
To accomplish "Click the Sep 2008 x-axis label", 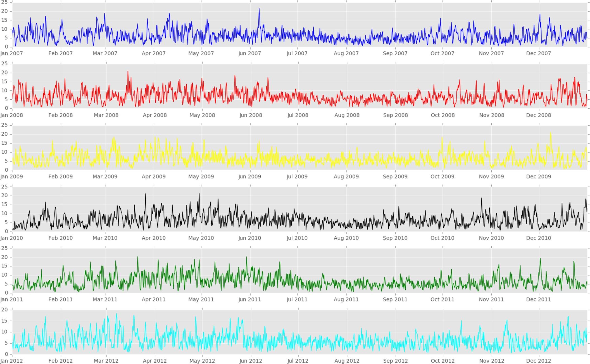I will [x=395, y=115].
